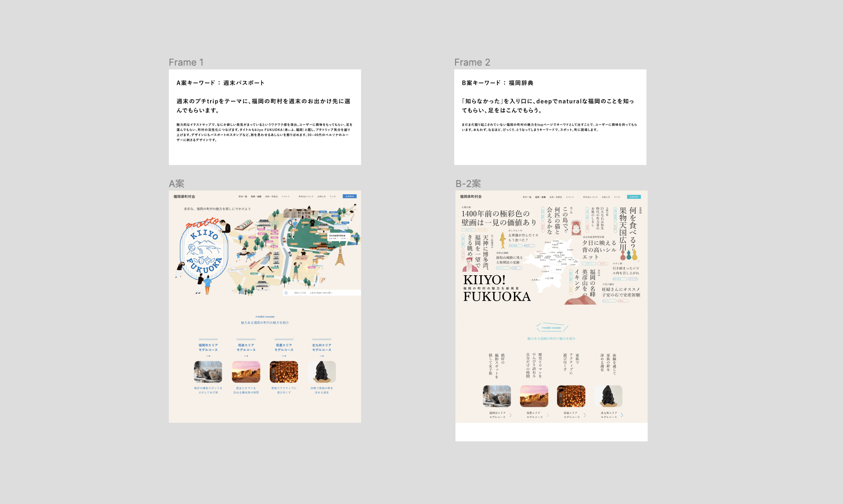Select the B-2案 frame title
Viewport: 843px width, 504px height.
[468, 184]
